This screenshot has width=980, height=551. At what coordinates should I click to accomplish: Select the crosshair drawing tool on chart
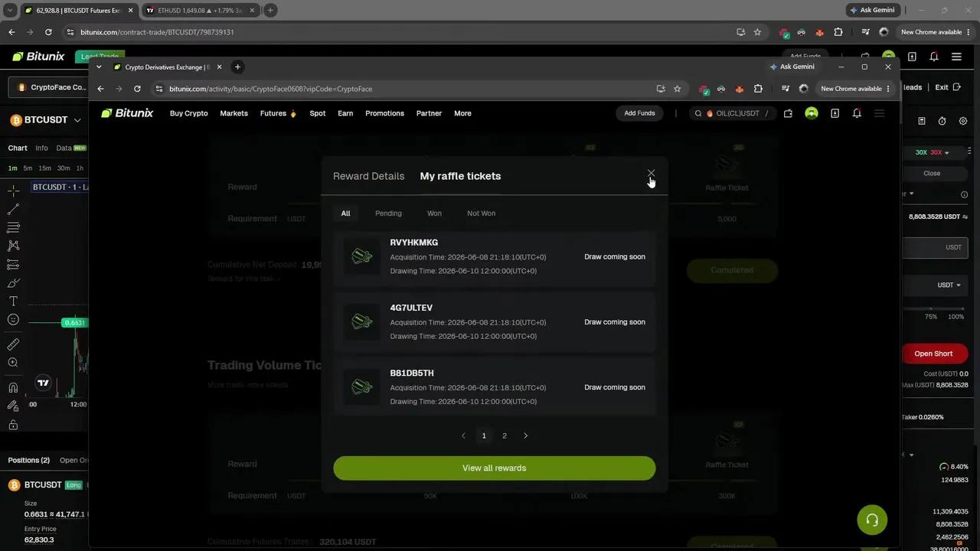click(x=13, y=191)
